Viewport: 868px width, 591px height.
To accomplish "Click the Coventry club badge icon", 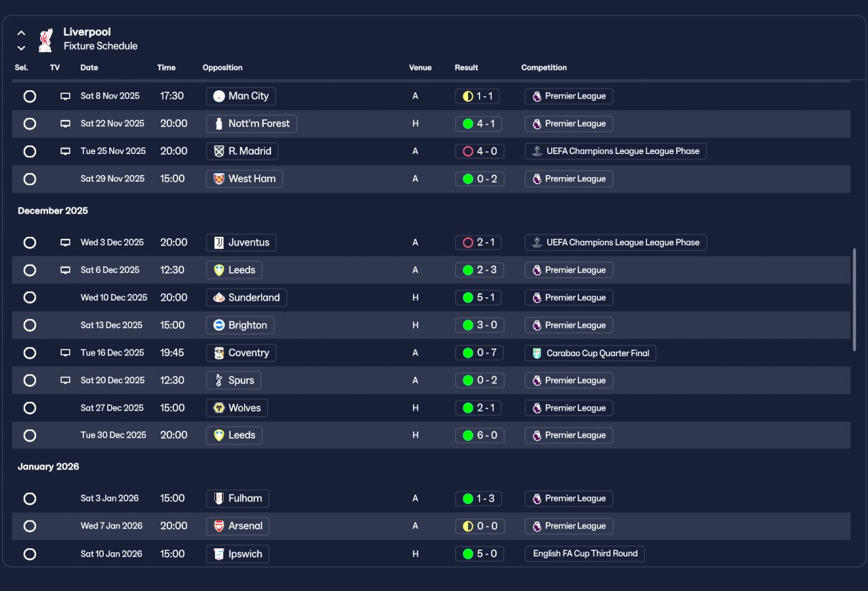I will click(x=219, y=353).
